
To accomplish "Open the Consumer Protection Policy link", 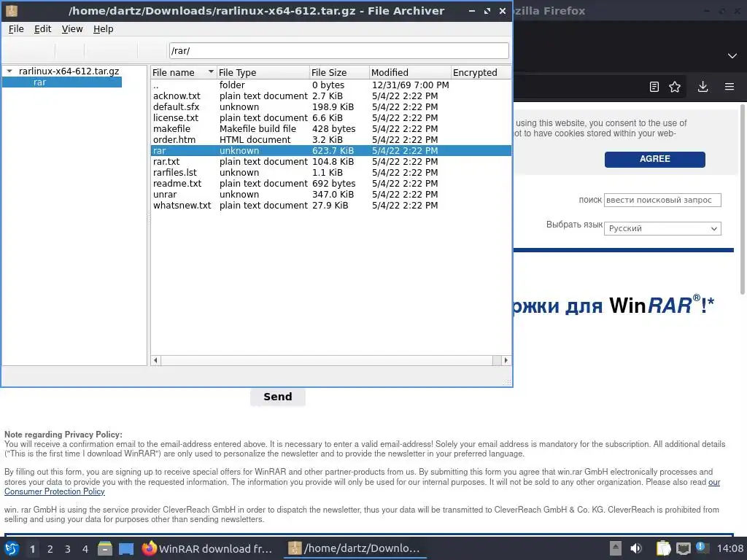I will [x=54, y=491].
